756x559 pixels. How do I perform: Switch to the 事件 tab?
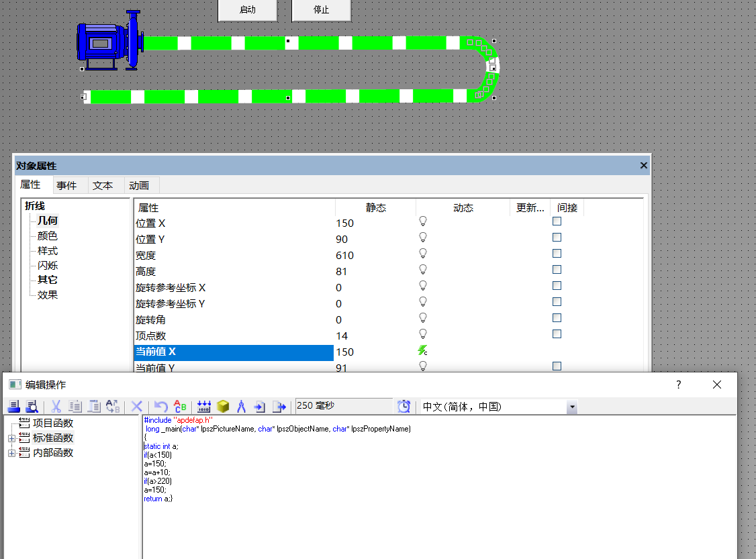pyautogui.click(x=66, y=186)
